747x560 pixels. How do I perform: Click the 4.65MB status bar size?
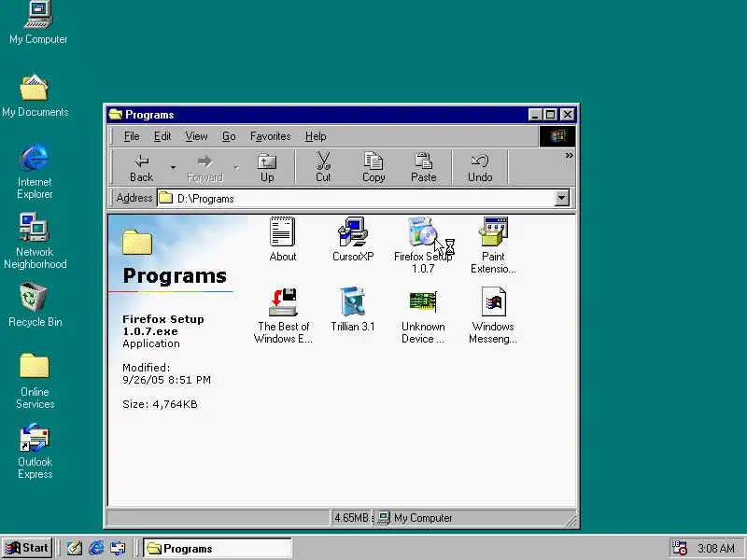(x=352, y=518)
